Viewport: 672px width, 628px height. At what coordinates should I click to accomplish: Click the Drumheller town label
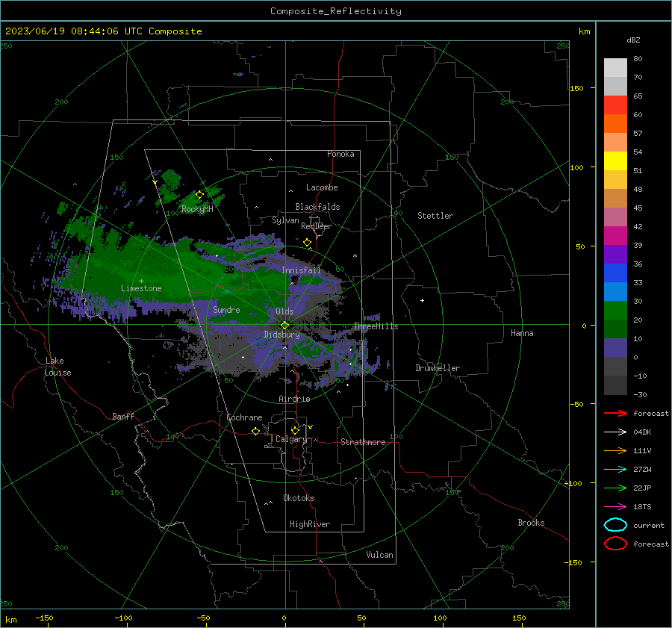[438, 368]
